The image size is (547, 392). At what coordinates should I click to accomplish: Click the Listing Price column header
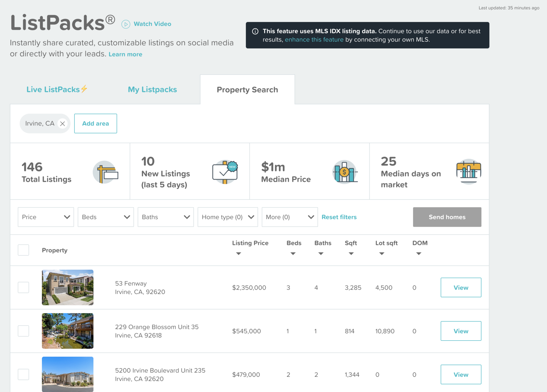[250, 243]
